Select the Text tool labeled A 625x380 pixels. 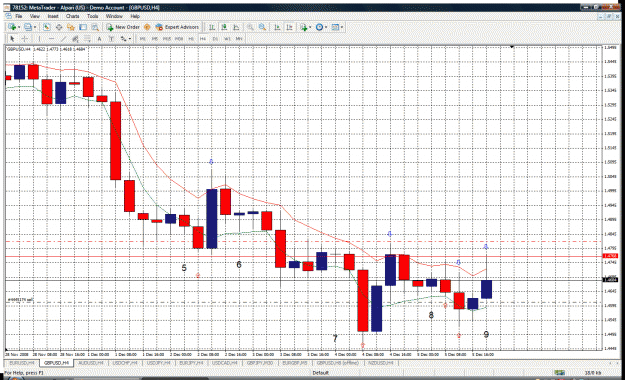[100, 39]
